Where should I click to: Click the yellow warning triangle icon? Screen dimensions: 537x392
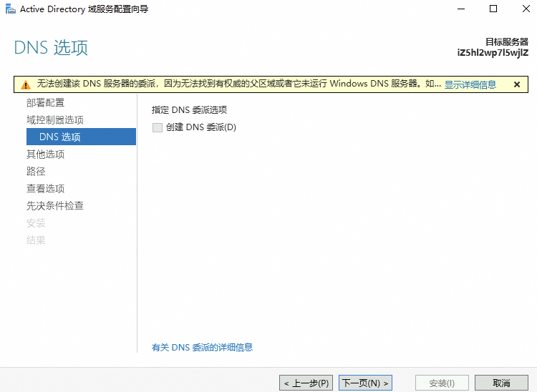[x=25, y=84]
